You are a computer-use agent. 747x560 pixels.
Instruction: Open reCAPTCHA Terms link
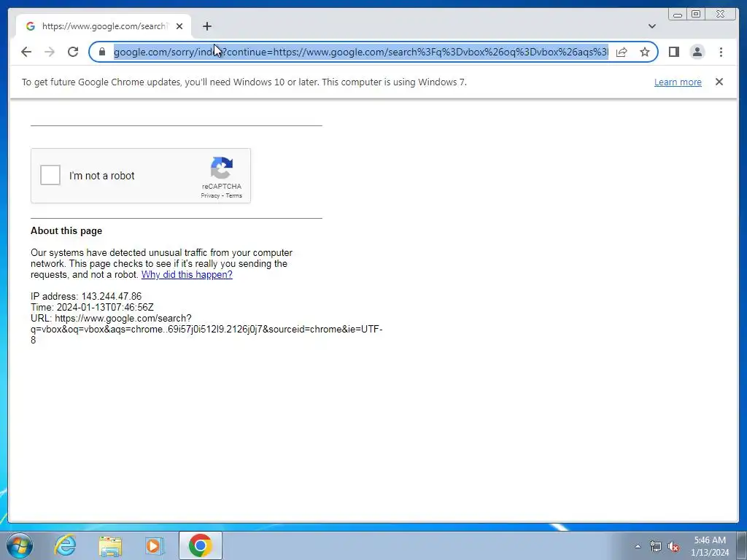pyautogui.click(x=234, y=195)
